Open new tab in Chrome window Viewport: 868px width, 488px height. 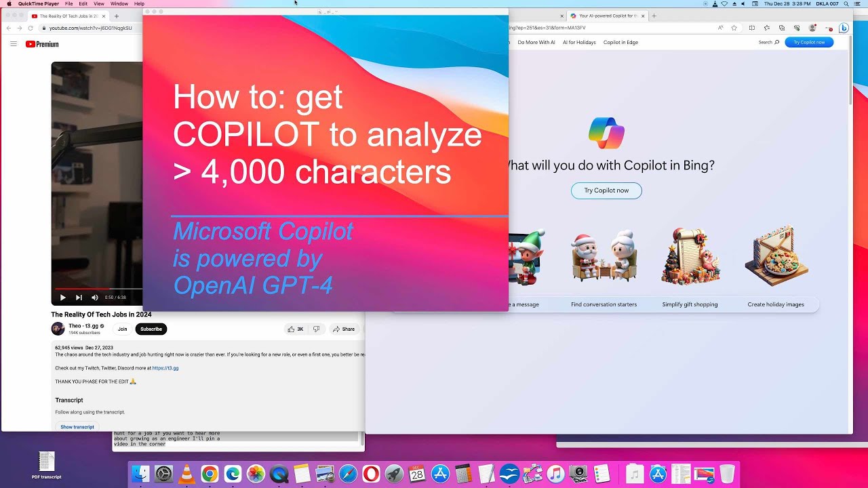117,16
